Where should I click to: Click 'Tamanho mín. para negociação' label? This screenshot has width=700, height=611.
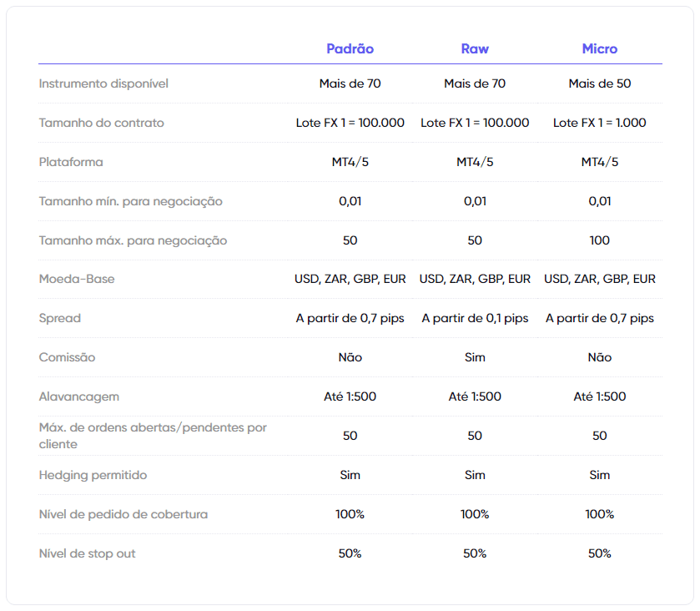click(x=130, y=201)
